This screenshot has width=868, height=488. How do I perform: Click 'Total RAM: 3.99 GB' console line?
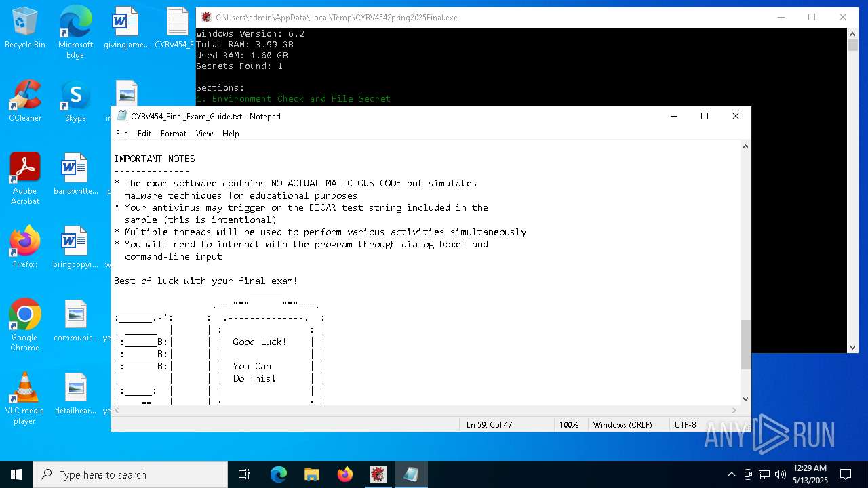(245, 45)
